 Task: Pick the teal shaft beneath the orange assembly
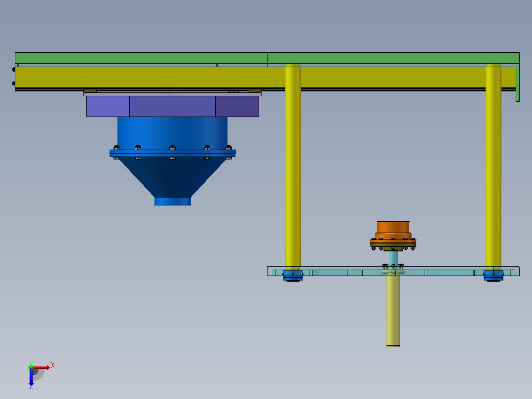coord(393,259)
